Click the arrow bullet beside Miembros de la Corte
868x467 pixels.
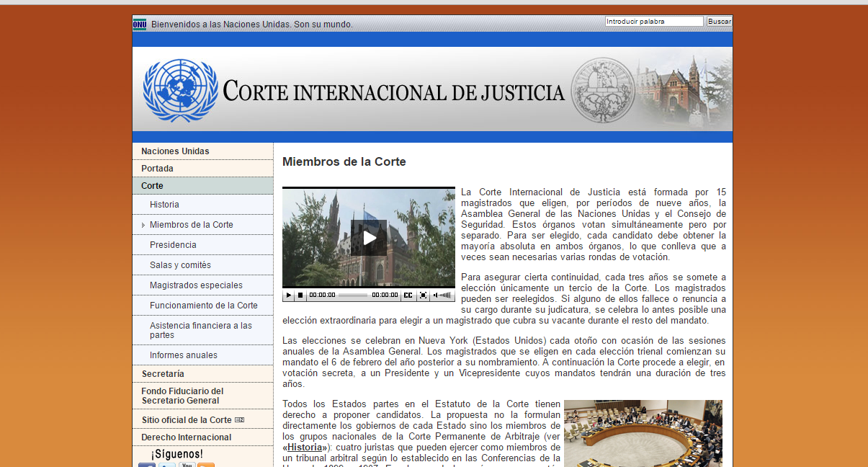coord(143,225)
